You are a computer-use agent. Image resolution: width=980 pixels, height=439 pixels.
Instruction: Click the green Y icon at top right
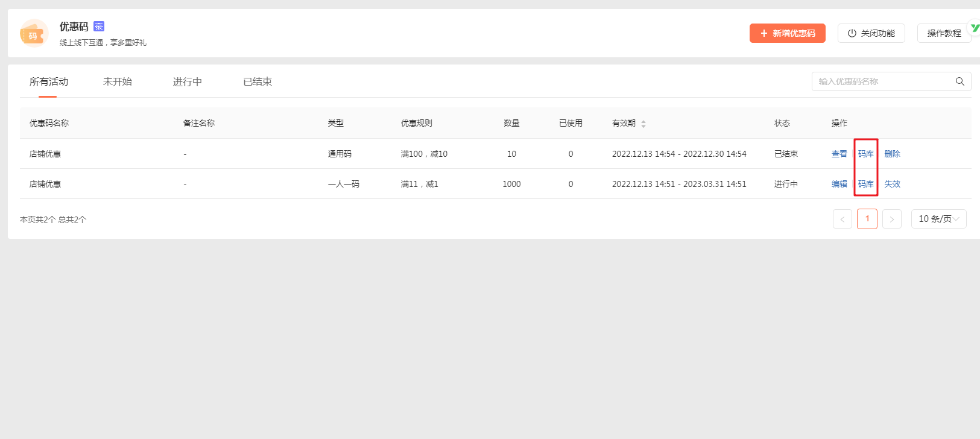click(974, 28)
